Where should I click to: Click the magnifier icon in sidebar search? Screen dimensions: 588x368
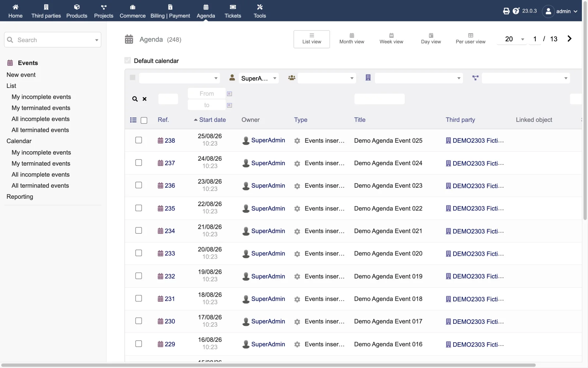pos(10,40)
